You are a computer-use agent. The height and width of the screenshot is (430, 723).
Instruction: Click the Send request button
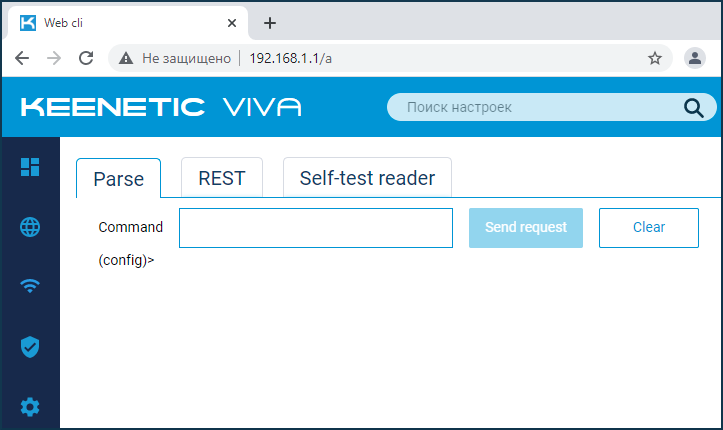click(x=526, y=228)
